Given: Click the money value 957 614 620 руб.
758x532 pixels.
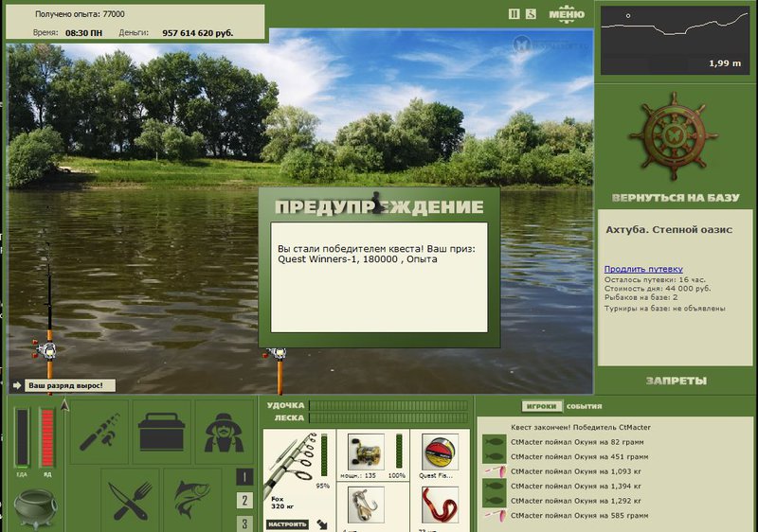Looking at the screenshot, I should point(198,33).
